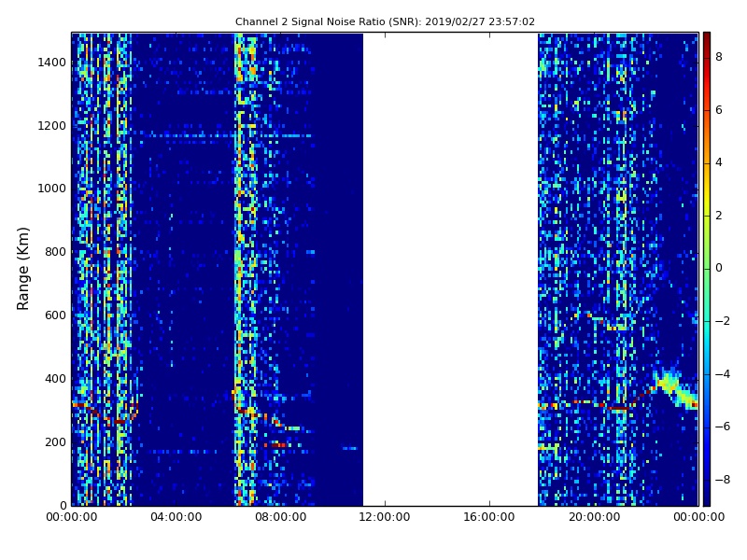This screenshot has height=560, width=747.
Task: Select the 400 range tick label
Action: pyautogui.click(x=55, y=379)
